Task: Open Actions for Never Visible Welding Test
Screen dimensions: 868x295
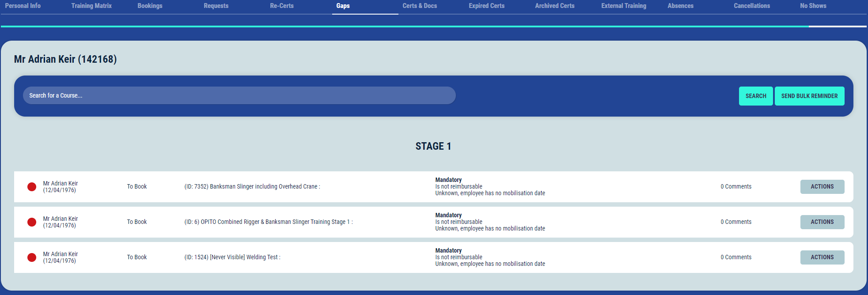Action: click(822, 257)
